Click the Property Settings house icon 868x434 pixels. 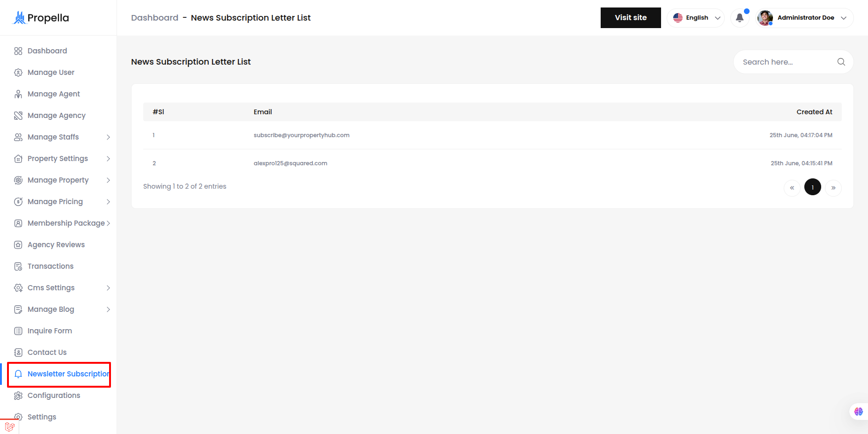[x=18, y=159]
